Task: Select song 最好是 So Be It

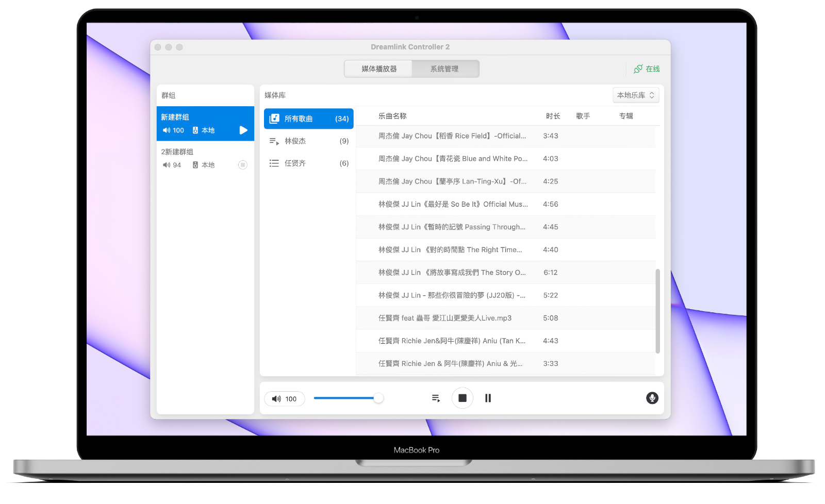Action: [x=505, y=204]
